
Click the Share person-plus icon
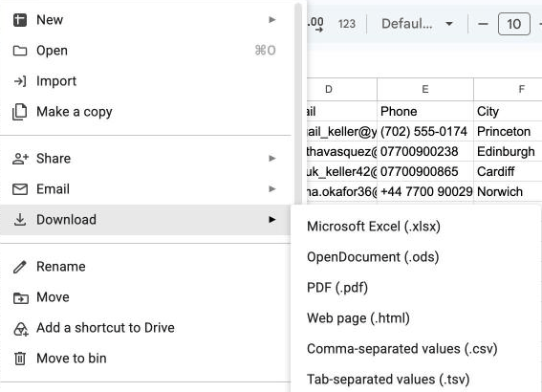point(20,159)
